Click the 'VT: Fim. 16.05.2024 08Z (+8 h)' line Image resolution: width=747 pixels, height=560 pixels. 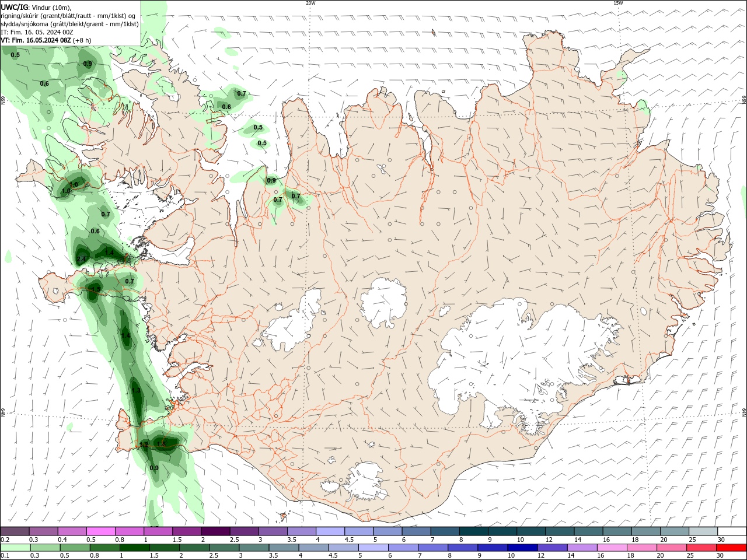(x=46, y=40)
